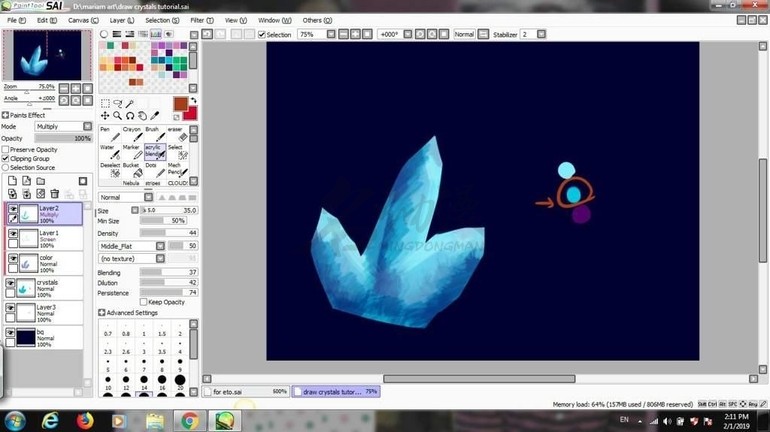Screen dimensions: 770x432
Task: Enable Preserve Opacity checkbox
Action: pos(5,149)
